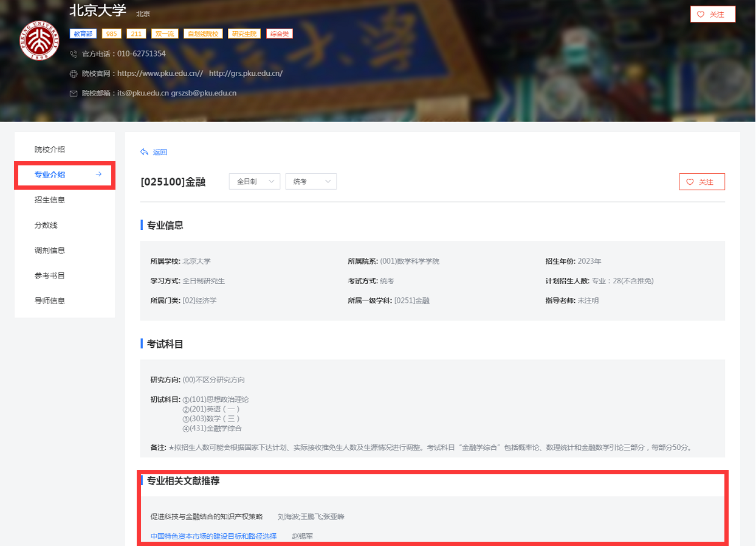Screen dimensions: 756x546
Task: Open the 全日制 study mode dropdown
Action: pos(255,181)
